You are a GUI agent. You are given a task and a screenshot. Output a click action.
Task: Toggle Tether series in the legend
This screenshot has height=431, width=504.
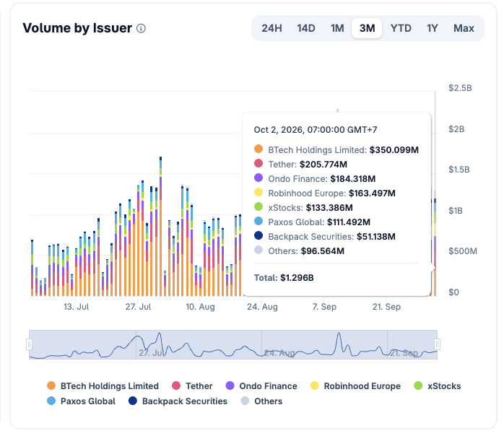tap(192, 386)
